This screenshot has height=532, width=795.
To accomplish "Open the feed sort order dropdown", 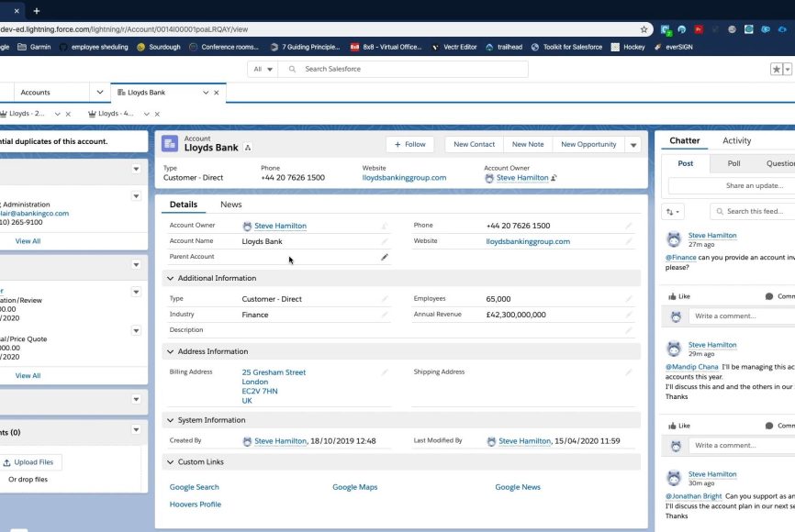I will tap(673, 212).
